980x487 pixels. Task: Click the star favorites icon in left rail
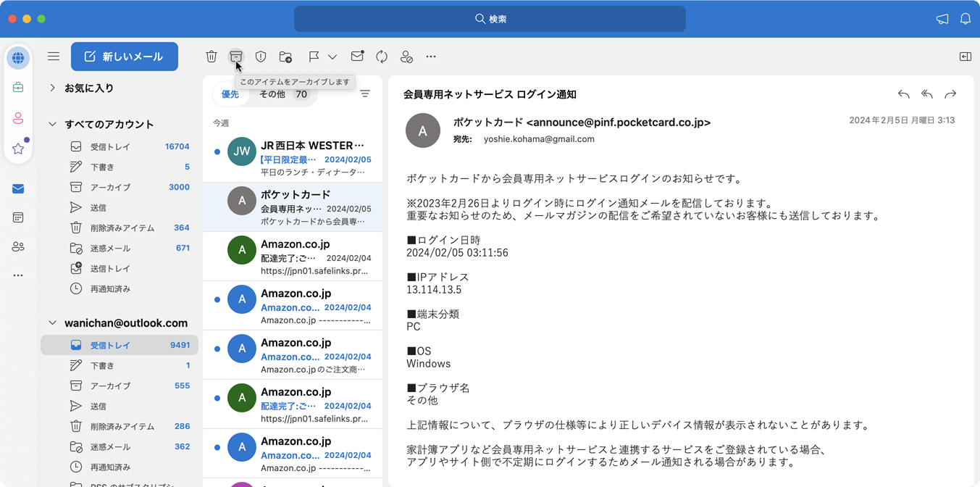[x=18, y=149]
